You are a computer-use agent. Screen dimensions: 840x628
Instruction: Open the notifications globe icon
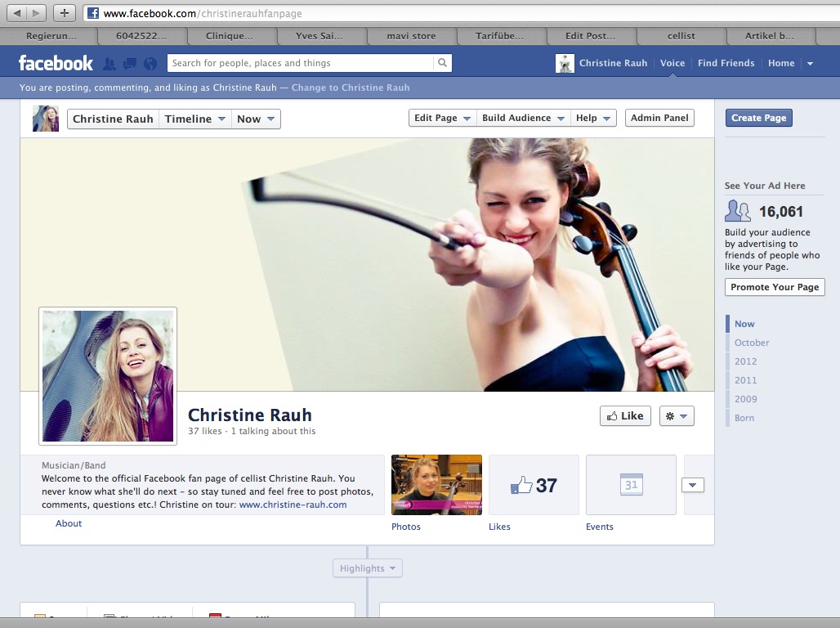click(x=150, y=64)
